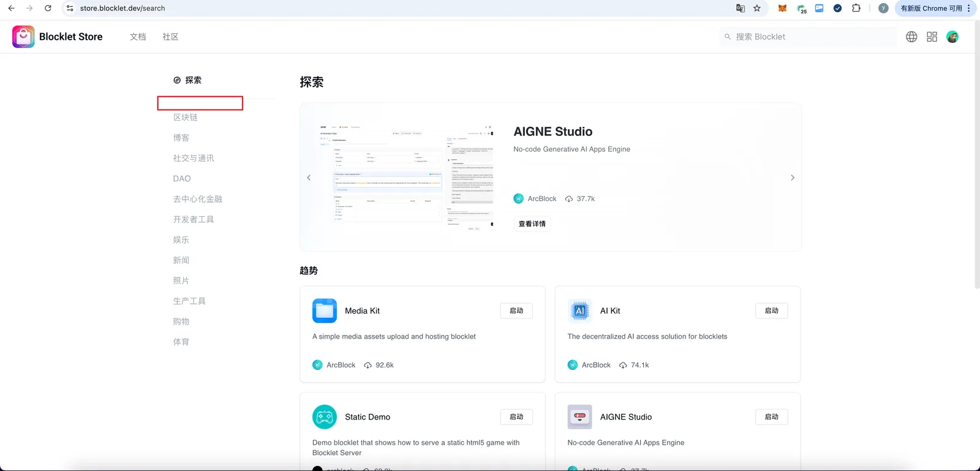Reload the page with the refresh icon
The width and height of the screenshot is (980, 471).
[x=48, y=9]
